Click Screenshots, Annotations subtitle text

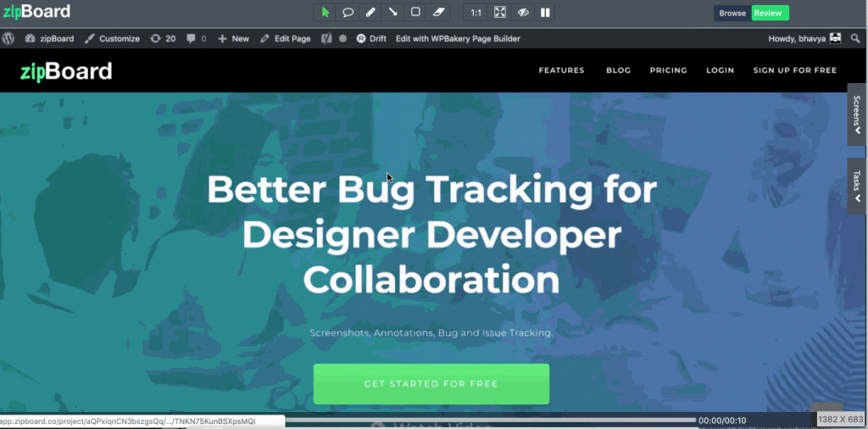(431, 333)
